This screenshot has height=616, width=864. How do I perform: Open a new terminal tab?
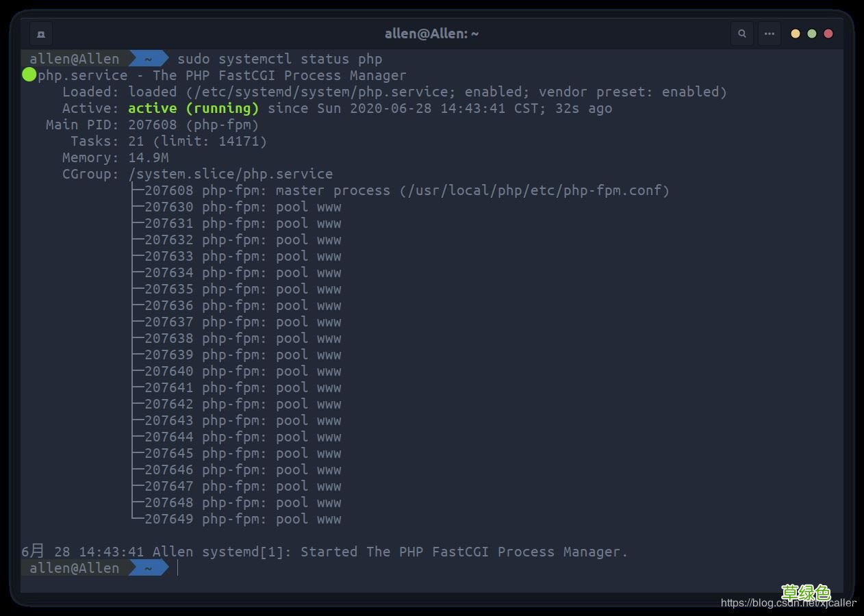[40, 33]
